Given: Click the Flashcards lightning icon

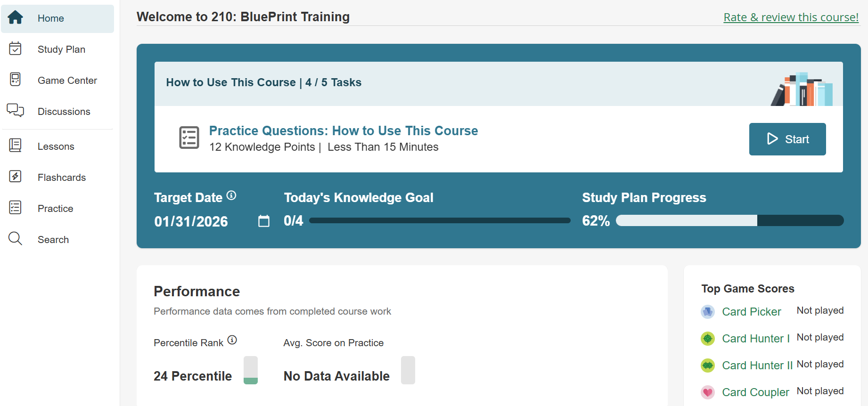Looking at the screenshot, I should pos(15,177).
